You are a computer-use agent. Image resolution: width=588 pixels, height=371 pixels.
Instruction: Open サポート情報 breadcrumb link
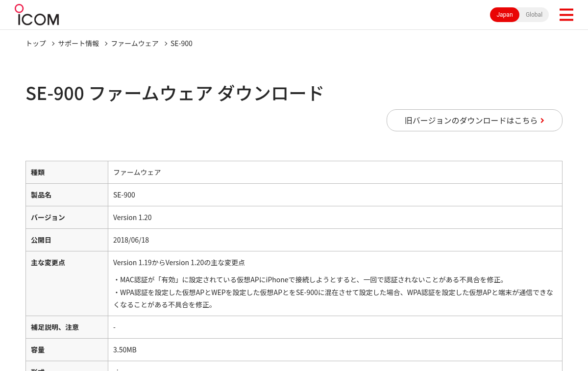pyautogui.click(x=78, y=43)
